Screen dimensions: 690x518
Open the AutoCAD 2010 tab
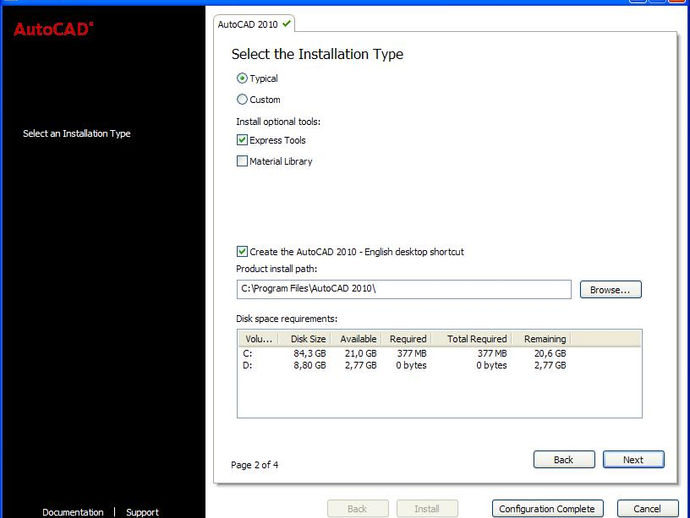(254, 24)
